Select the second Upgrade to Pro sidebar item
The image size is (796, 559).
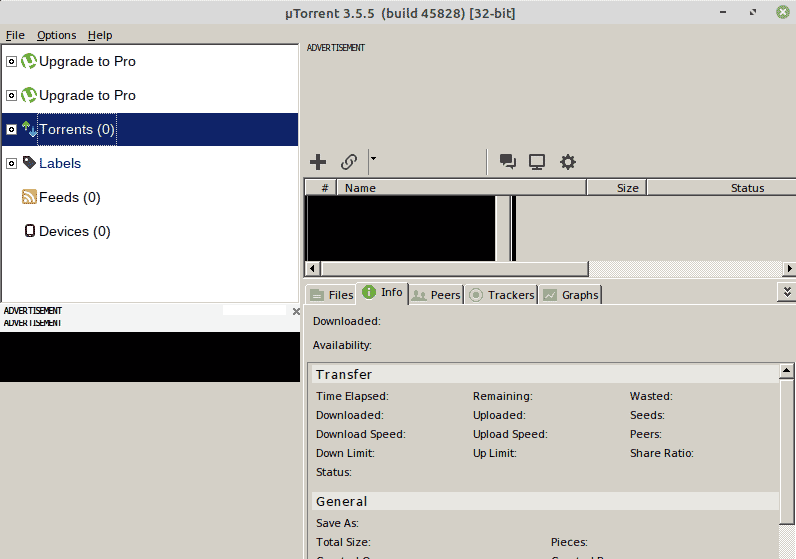(87, 95)
